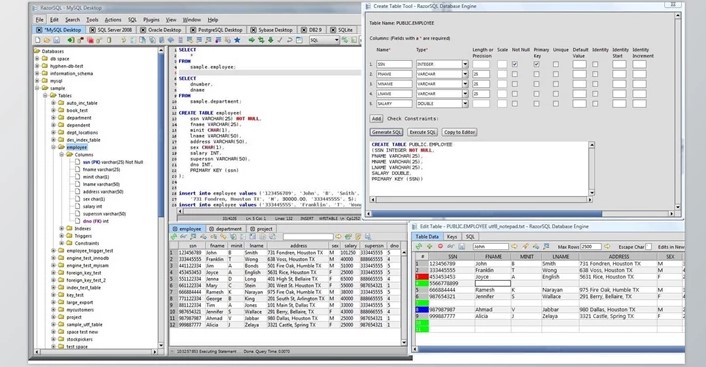Screen dimensions: 706x367
Task: Switch to the department results tab
Action: [225, 229]
